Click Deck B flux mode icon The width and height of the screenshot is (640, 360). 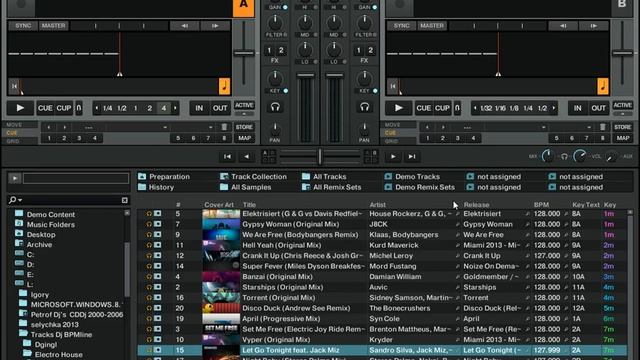[458, 108]
